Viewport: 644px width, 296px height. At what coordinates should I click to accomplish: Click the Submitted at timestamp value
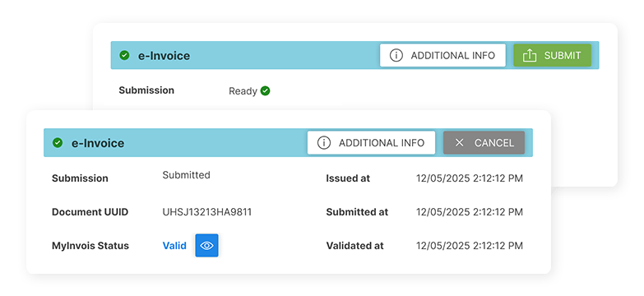(x=470, y=212)
